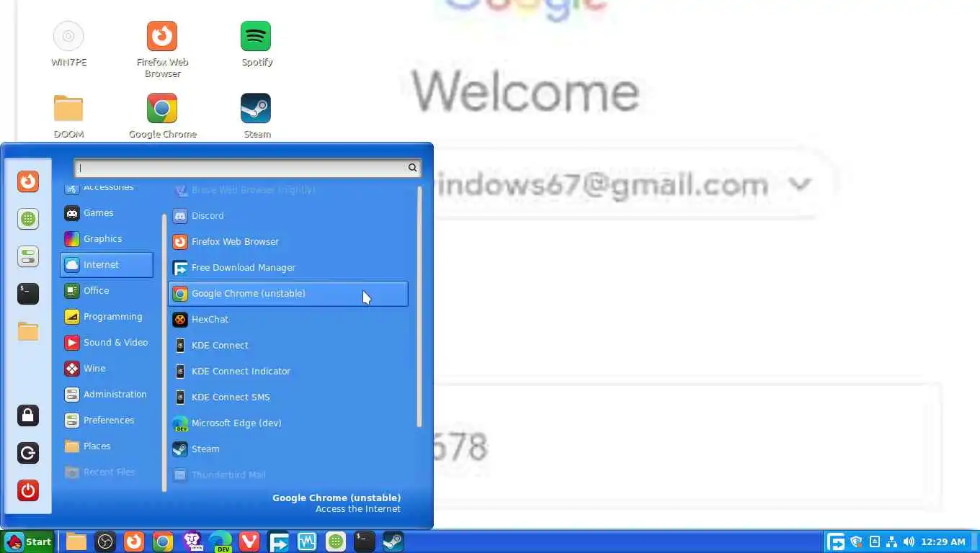This screenshot has height=553, width=980.
Task: Select the Graphics category
Action: [107, 239]
